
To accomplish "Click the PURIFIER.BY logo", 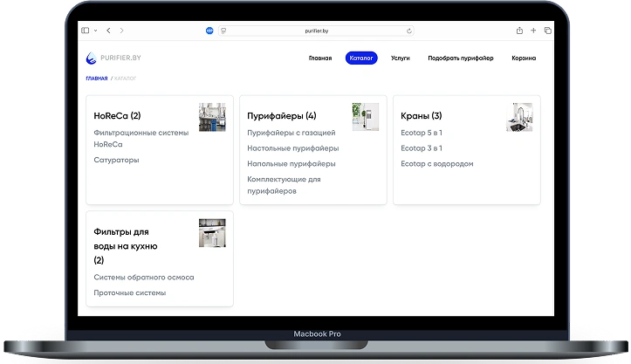I will (x=114, y=58).
